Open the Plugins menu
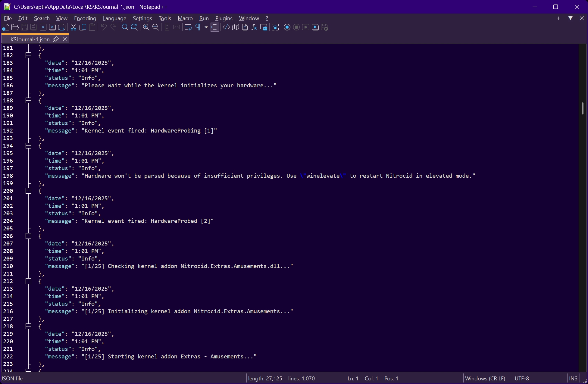 click(224, 18)
